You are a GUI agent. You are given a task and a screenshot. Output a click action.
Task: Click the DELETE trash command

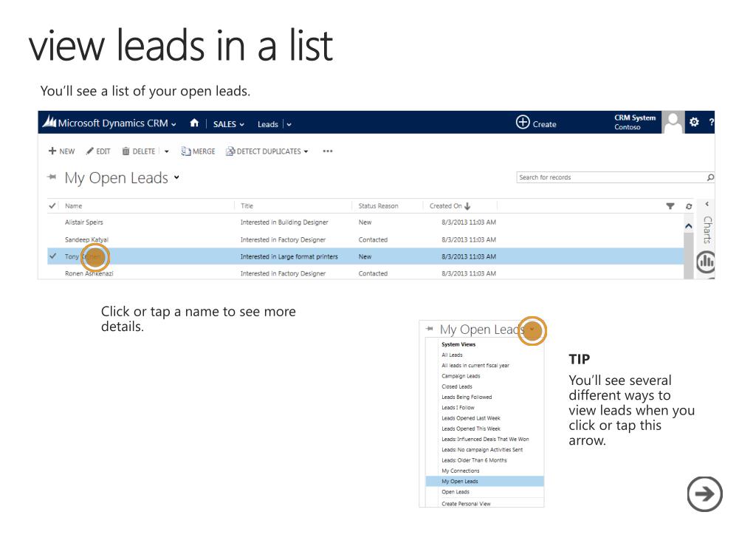click(138, 151)
